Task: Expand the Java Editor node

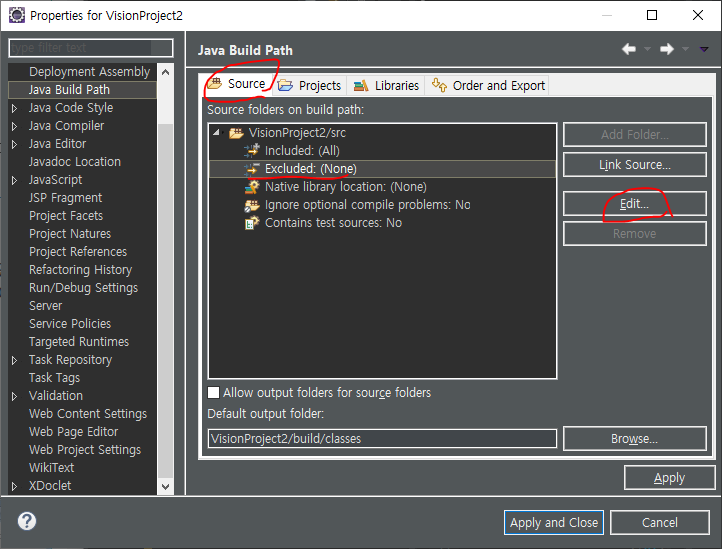Action: coord(14,144)
